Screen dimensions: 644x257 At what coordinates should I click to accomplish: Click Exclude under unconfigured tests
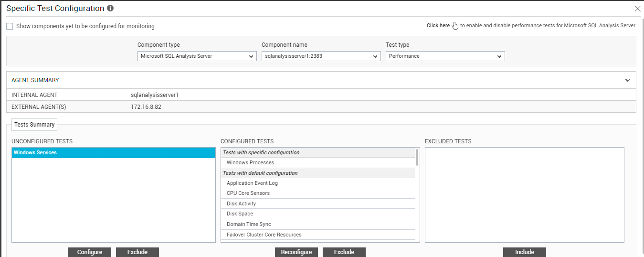pyautogui.click(x=137, y=252)
